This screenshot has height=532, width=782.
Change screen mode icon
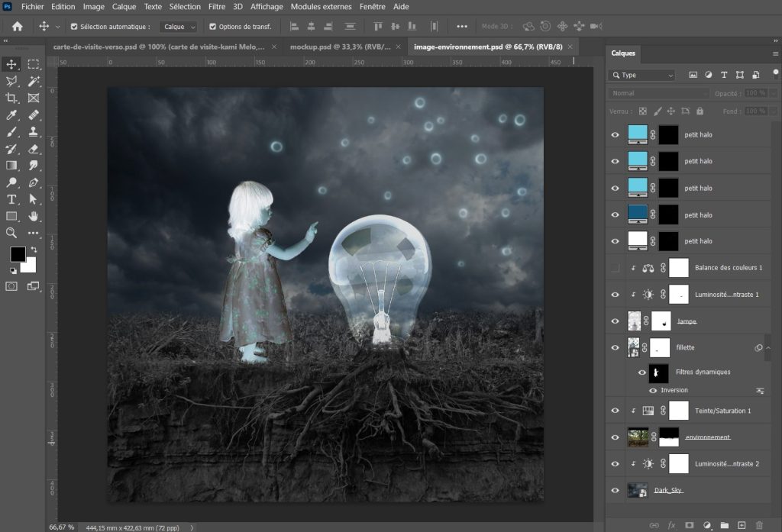pos(34,286)
